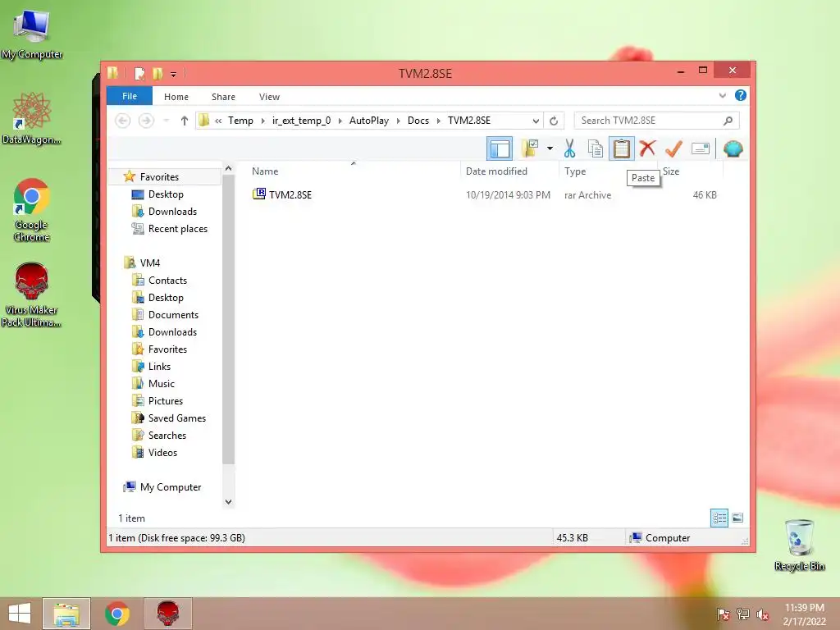Open the folder options dropdown arrow
The width and height of the screenshot is (840, 630).
550,148
